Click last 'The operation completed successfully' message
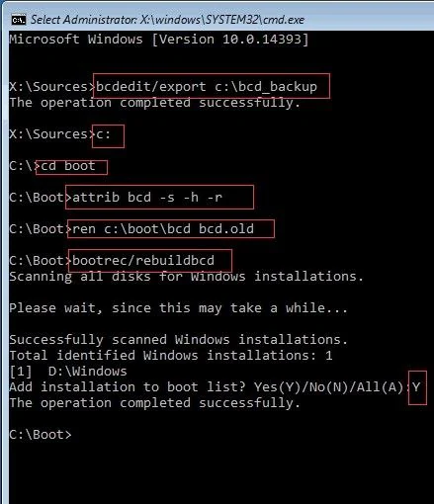 click(154, 403)
